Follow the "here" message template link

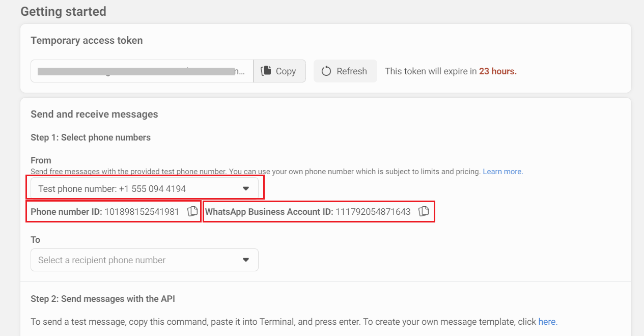pos(547,322)
